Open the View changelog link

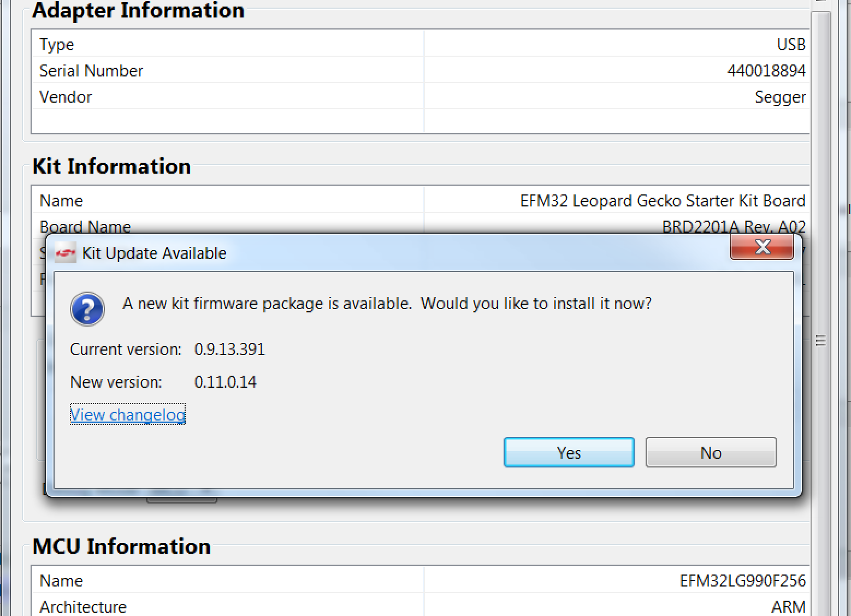[128, 415]
